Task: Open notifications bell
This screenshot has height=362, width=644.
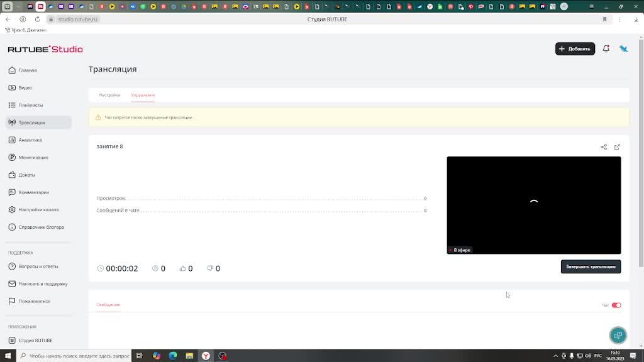Action: (x=606, y=49)
